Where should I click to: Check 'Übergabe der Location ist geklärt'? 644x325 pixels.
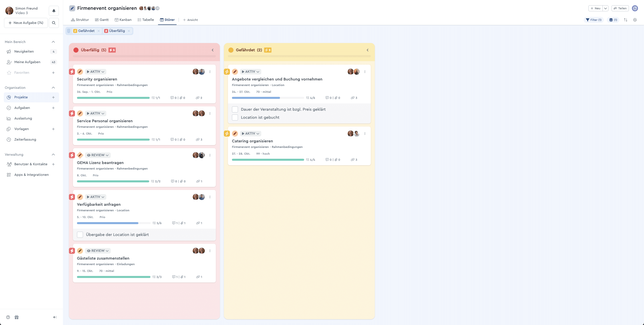tap(80, 234)
